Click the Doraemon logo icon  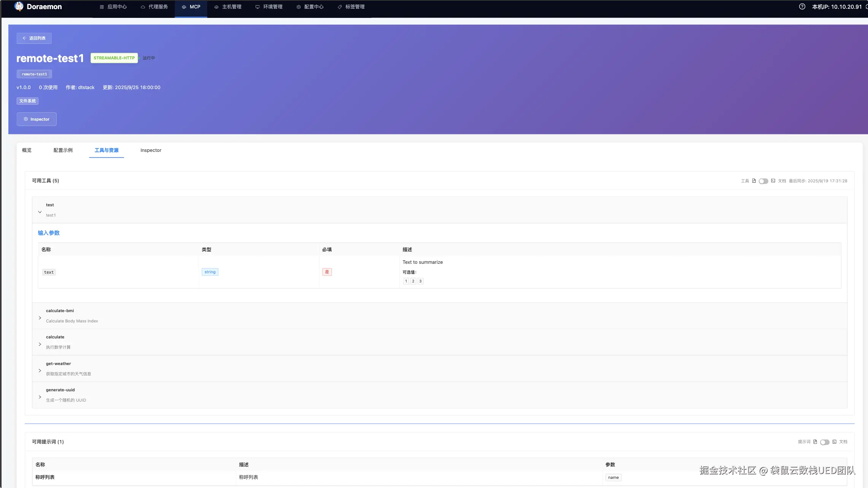coord(19,6)
